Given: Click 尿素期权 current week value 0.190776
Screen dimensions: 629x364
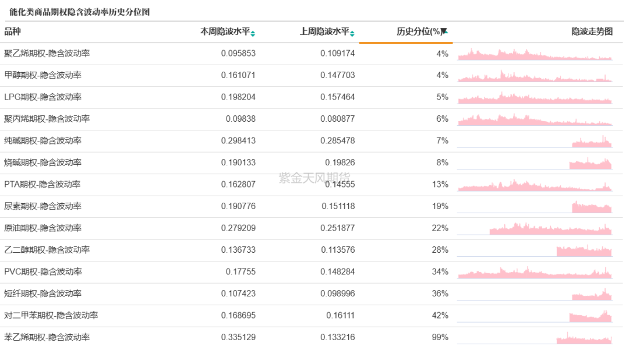Looking at the screenshot, I should click(x=238, y=206).
